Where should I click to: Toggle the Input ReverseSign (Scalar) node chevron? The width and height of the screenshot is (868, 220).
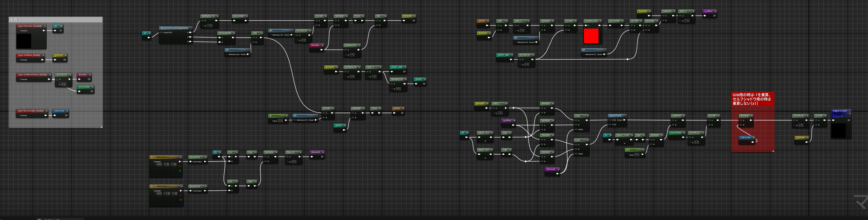coord(46,111)
